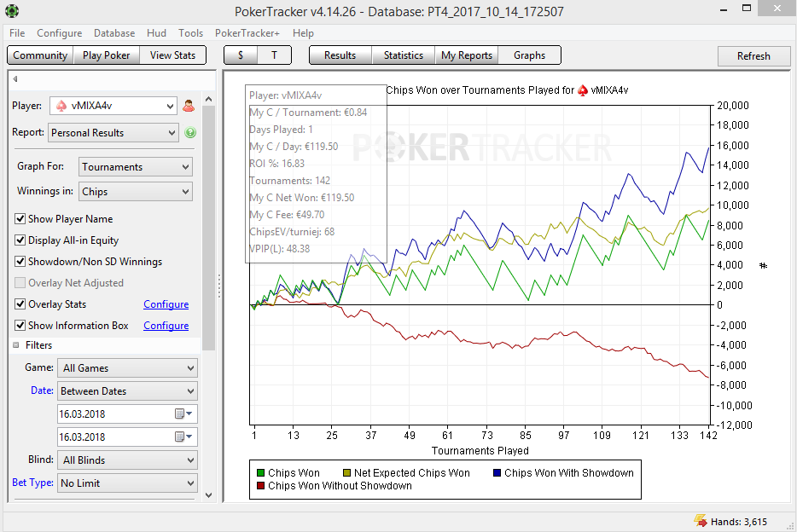Click the green help icon beside Report
This screenshot has height=532, width=797.
coord(190,132)
